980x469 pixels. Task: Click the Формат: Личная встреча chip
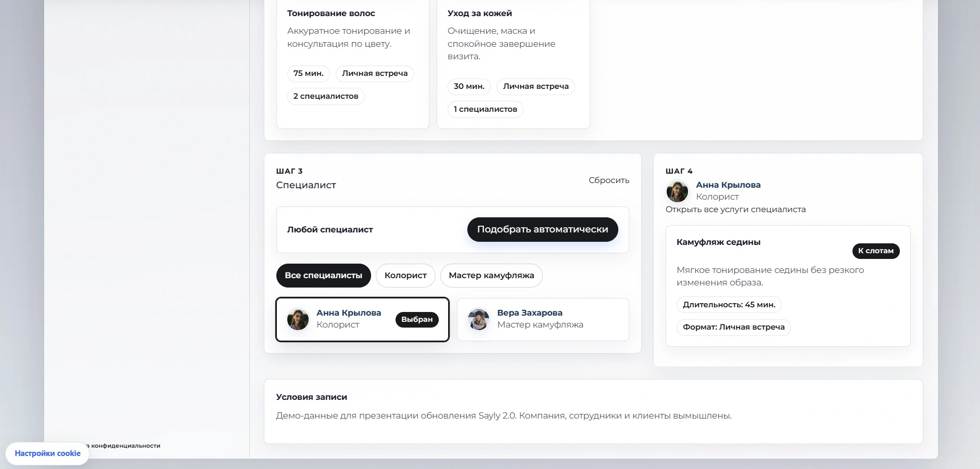tap(734, 327)
